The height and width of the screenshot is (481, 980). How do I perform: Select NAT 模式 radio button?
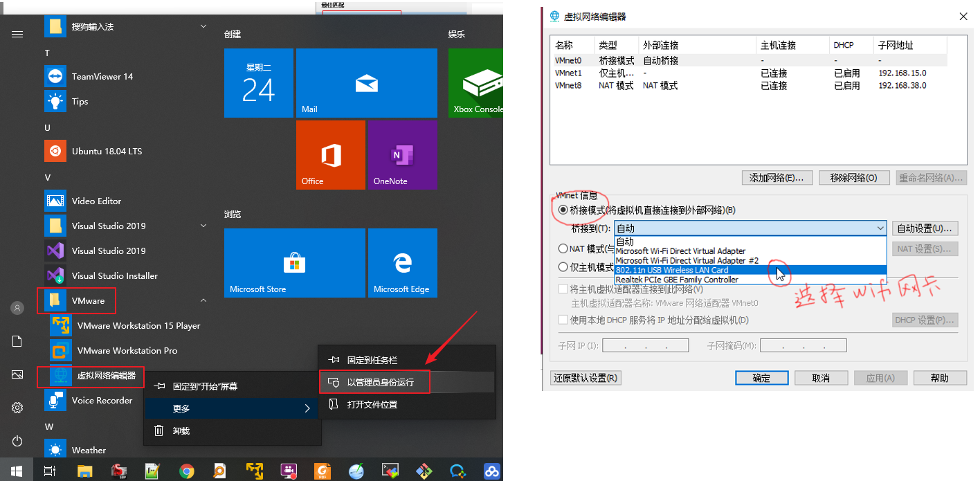click(x=563, y=248)
